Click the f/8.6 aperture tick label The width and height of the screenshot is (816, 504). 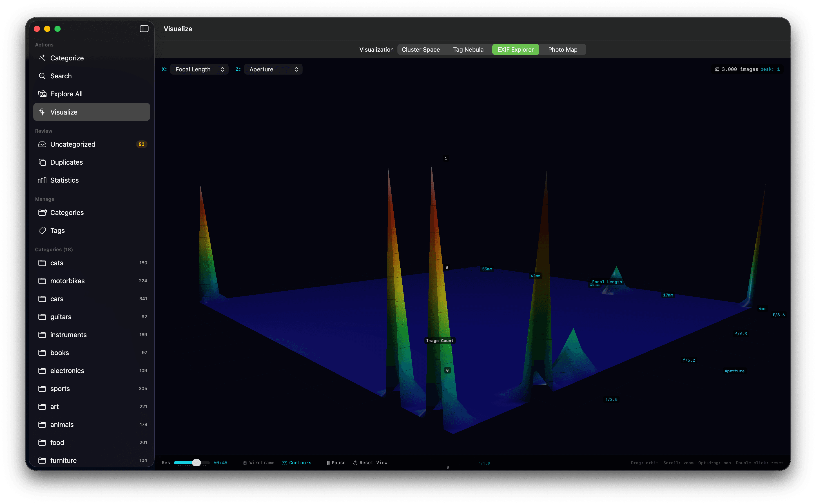[x=778, y=315]
